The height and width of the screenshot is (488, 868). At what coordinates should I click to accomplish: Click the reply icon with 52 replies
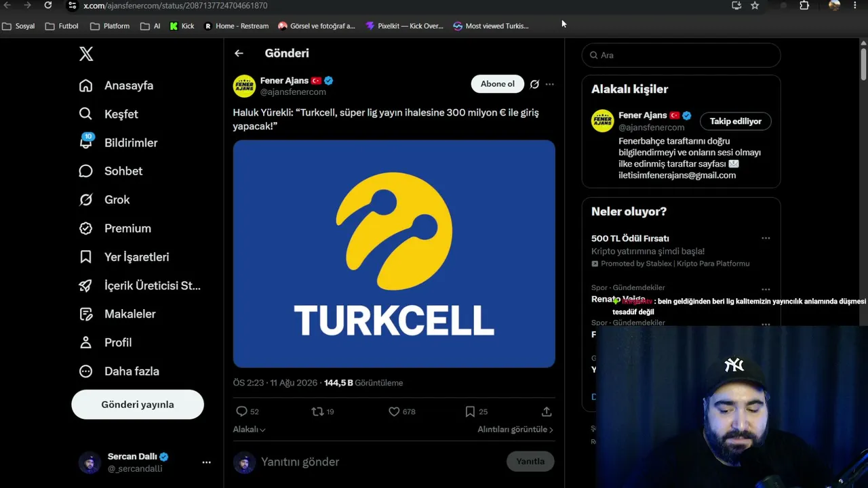pyautogui.click(x=241, y=411)
